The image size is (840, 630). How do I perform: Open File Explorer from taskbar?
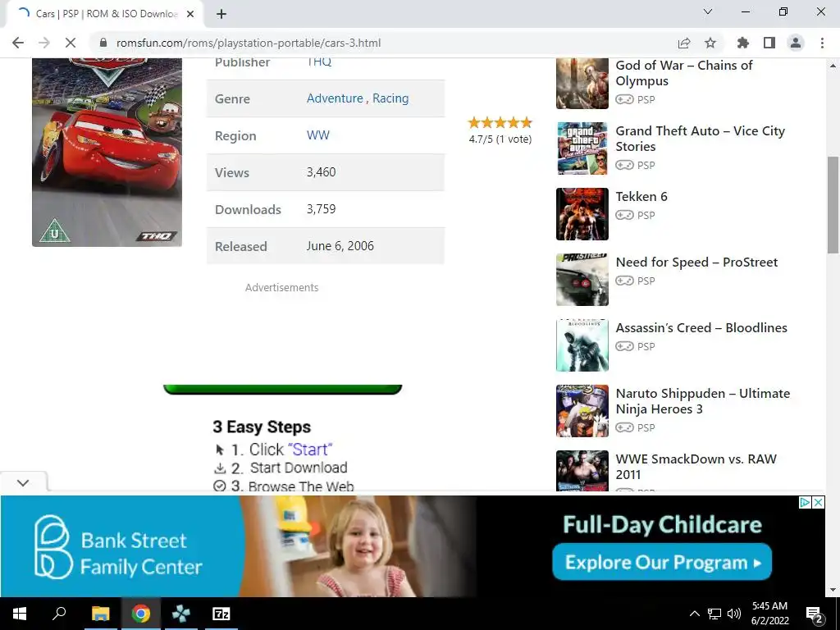tap(100, 614)
